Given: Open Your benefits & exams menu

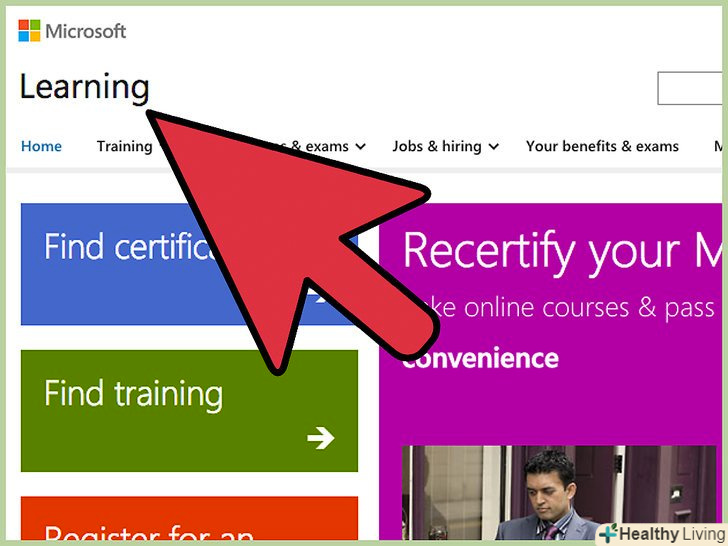Looking at the screenshot, I should click(602, 146).
